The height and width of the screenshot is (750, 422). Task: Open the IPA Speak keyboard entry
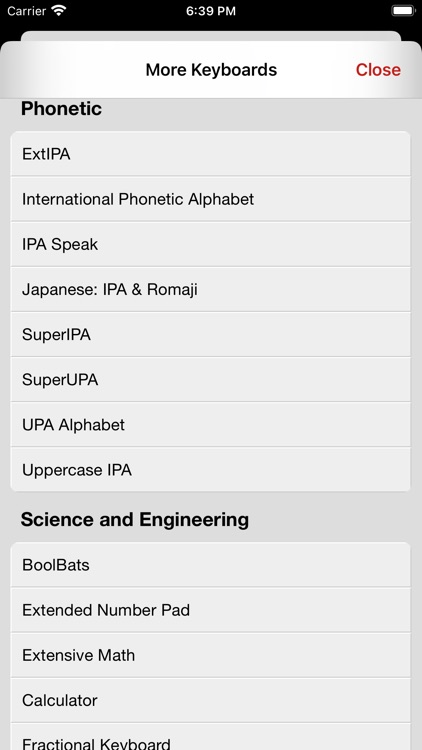pyautogui.click(x=211, y=244)
